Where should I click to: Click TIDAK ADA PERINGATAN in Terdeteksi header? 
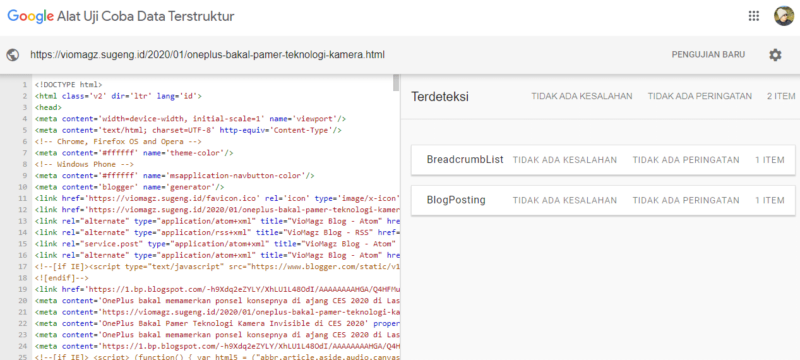coord(699,96)
